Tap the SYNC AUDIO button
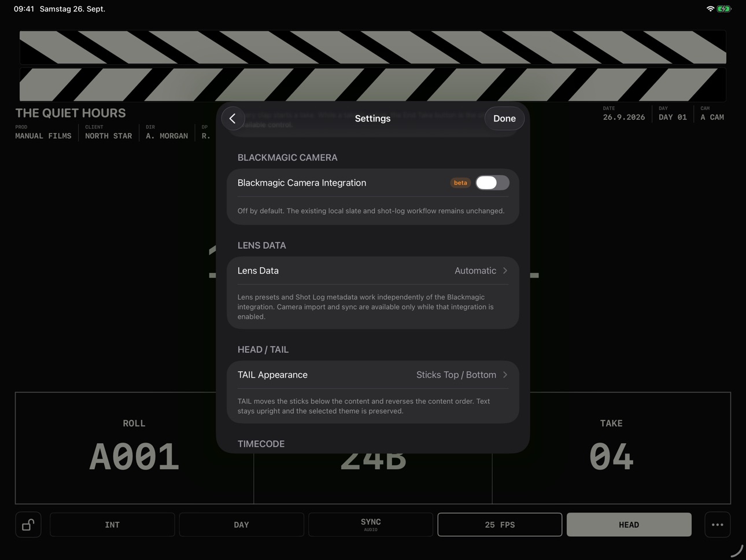The width and height of the screenshot is (746, 560). (x=371, y=525)
